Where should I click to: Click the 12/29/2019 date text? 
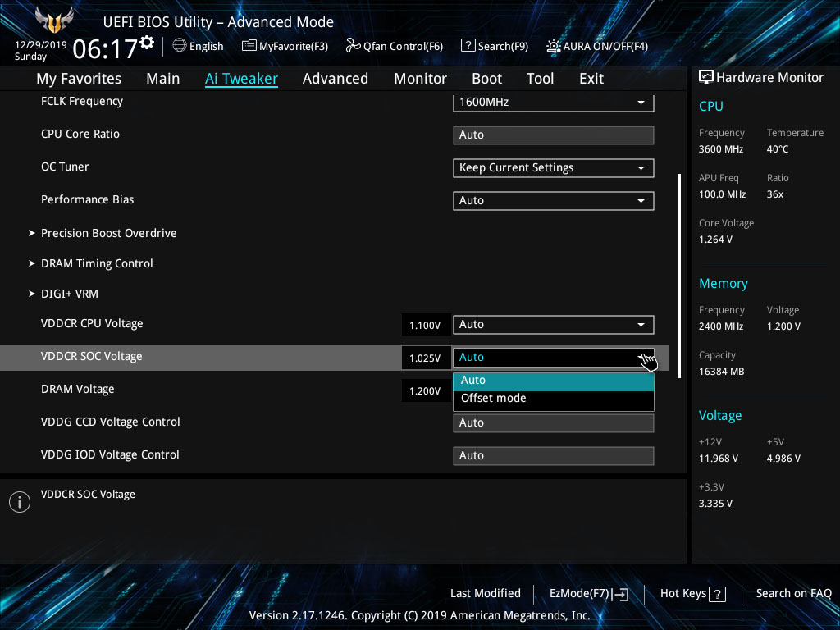[41, 45]
